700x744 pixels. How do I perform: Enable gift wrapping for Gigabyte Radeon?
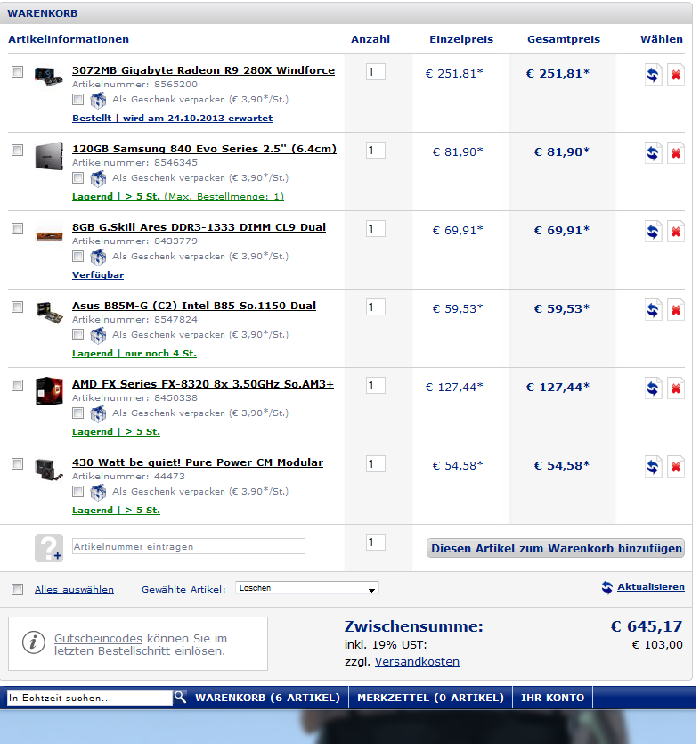click(77, 100)
